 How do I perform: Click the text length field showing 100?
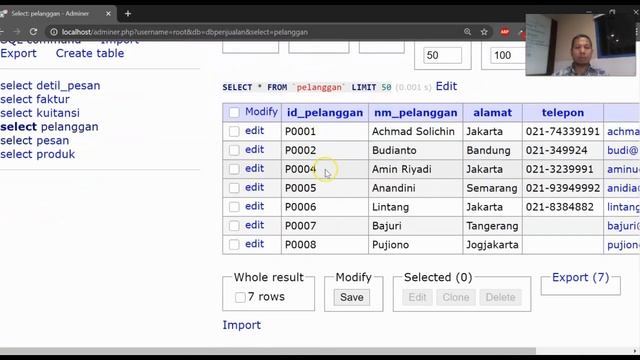pyautogui.click(x=508, y=55)
